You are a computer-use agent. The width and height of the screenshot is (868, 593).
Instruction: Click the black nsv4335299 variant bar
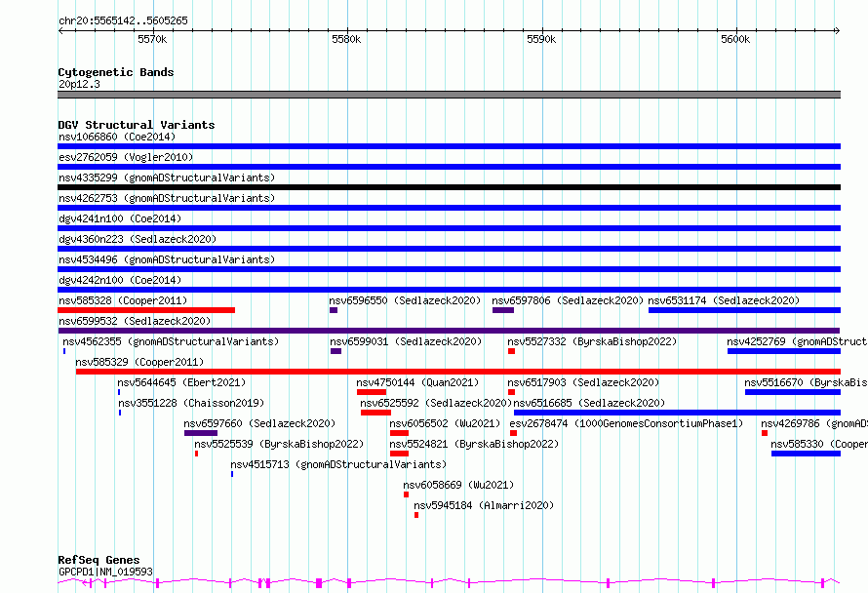449,187
